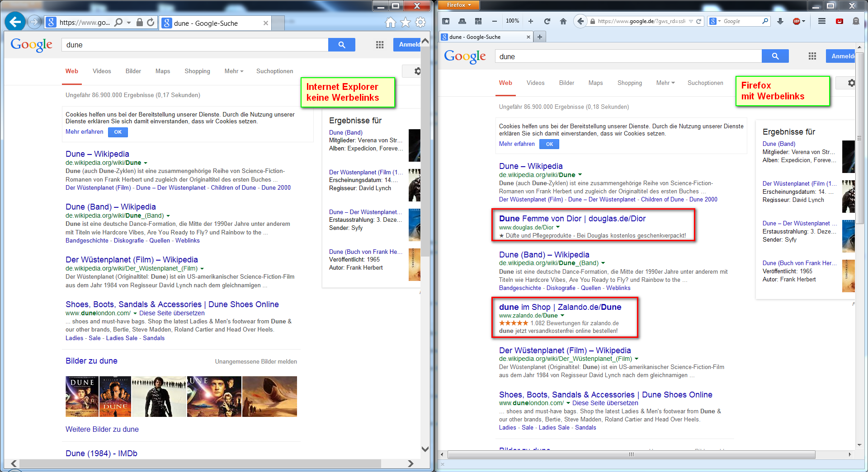Go back in Firefox
This screenshot has width=868, height=472.
(x=580, y=21)
